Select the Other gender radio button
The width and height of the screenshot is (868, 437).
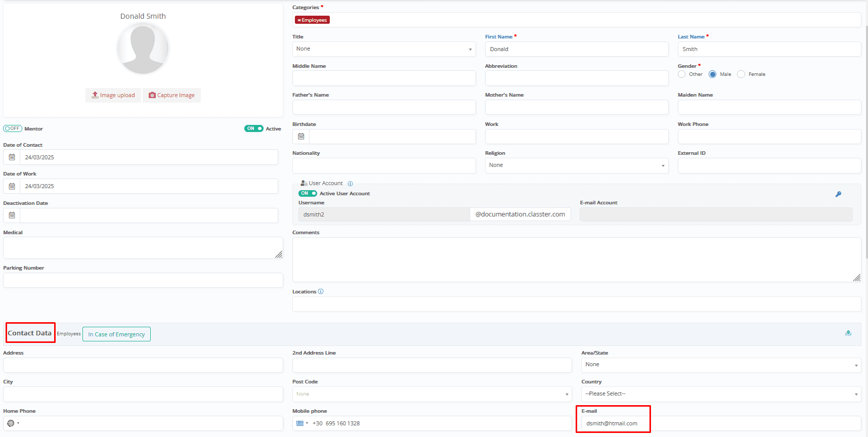[682, 74]
